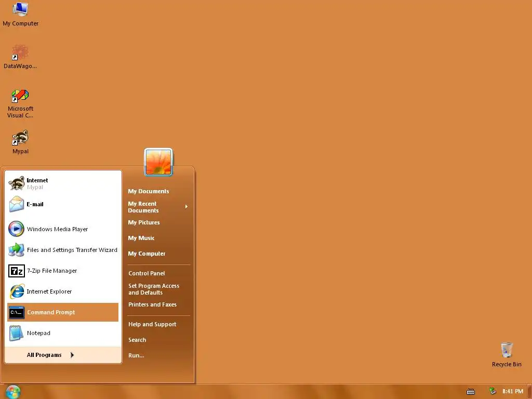Click the Windows Media Player icon
532x399 pixels.
point(16,229)
